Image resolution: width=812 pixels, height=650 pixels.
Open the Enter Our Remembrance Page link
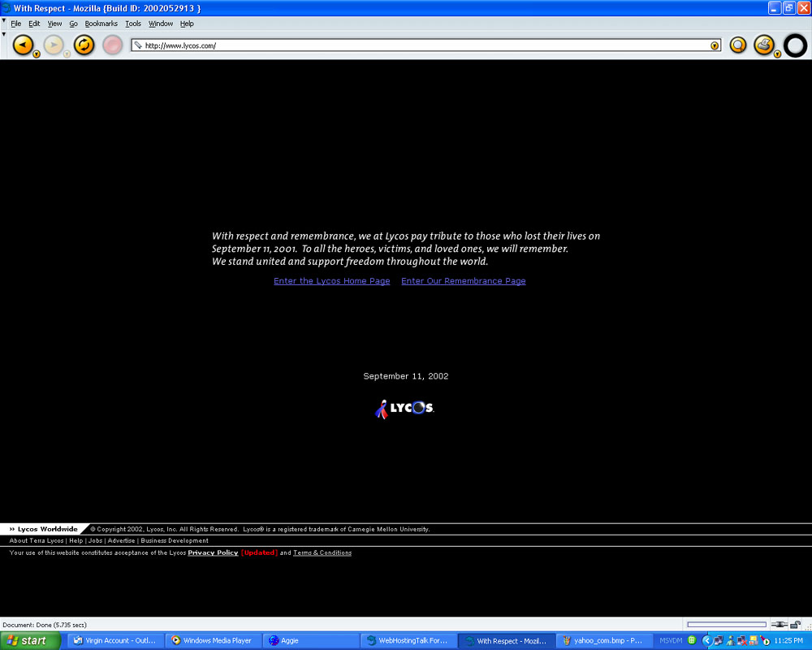463,281
